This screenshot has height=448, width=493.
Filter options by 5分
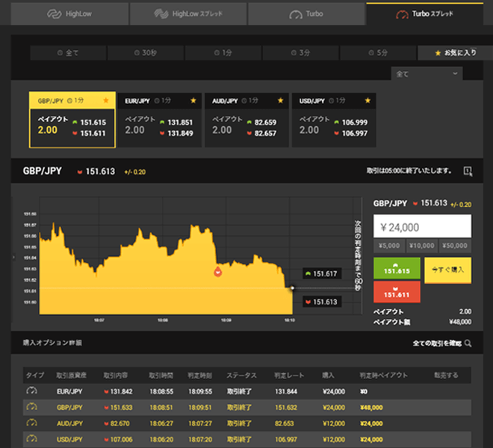point(378,53)
